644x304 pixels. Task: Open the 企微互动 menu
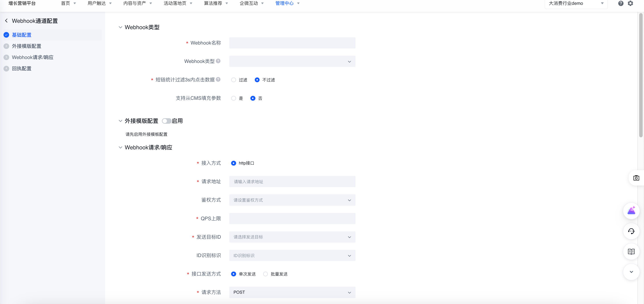251,3
